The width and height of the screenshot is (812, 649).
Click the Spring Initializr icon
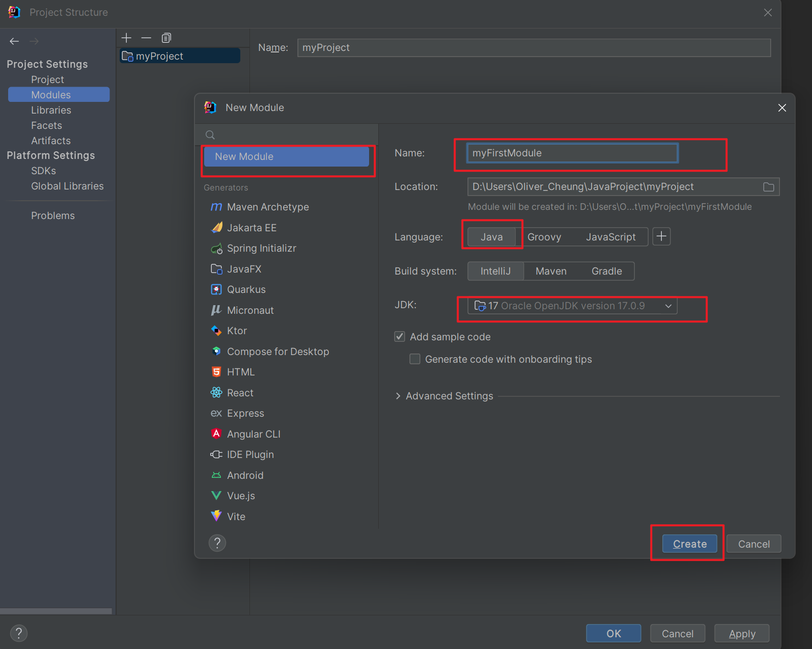pos(216,248)
